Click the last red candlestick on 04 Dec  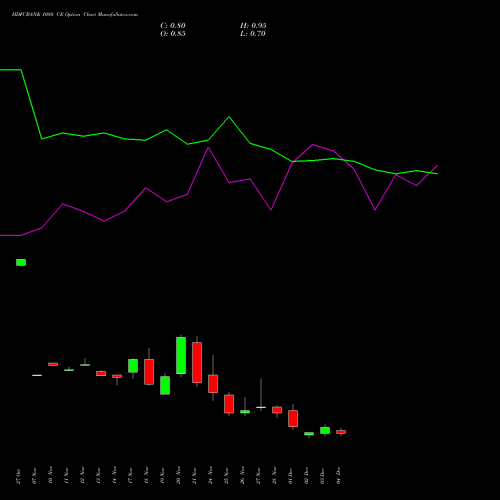341,432
